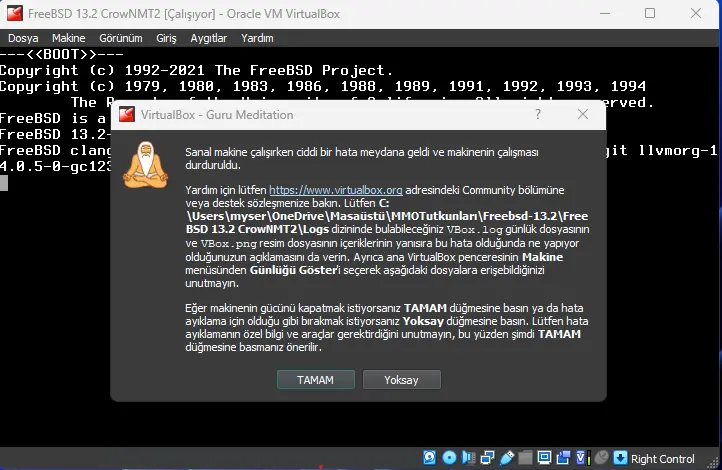The height and width of the screenshot is (470, 722).
Task: Click the shared folders status icon
Action: pyautogui.click(x=525, y=458)
